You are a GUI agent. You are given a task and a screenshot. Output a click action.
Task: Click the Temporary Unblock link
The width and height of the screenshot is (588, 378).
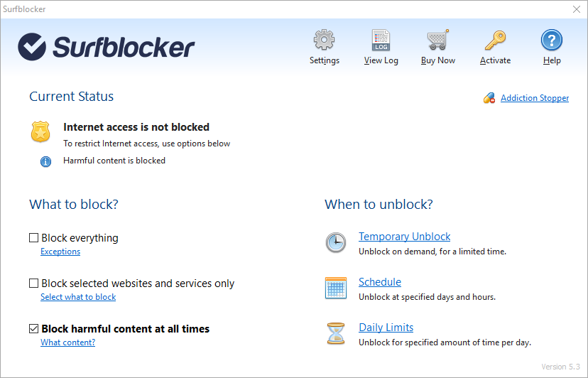tap(404, 237)
